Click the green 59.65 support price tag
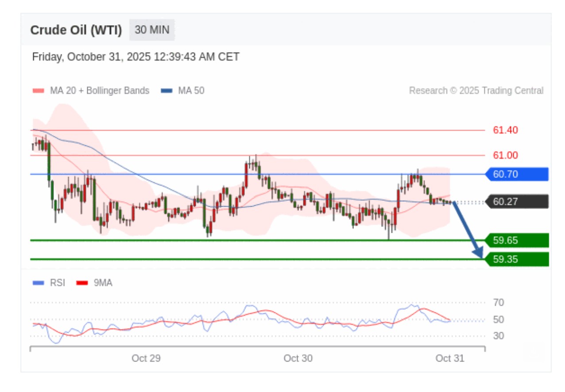This screenshot has height=392, width=565. 516,241
